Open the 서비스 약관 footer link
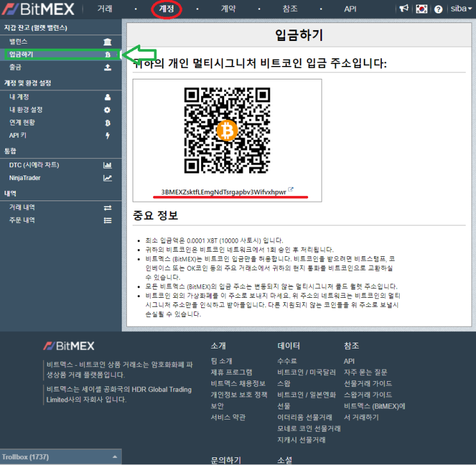 coord(228,418)
